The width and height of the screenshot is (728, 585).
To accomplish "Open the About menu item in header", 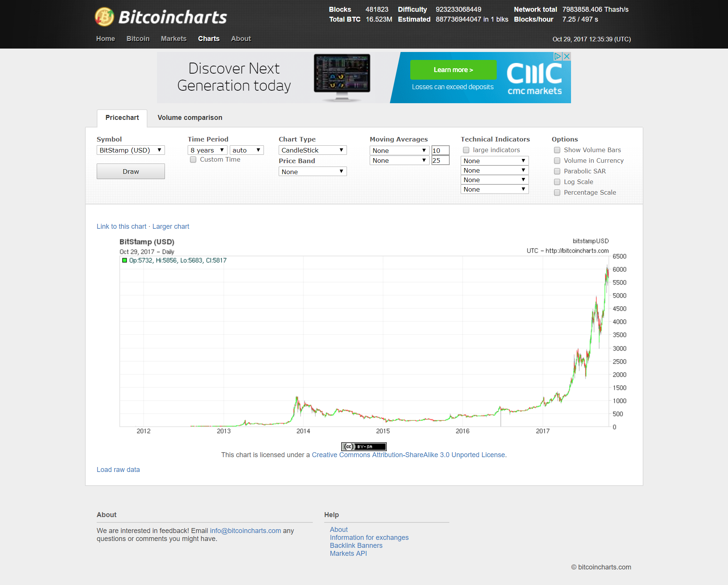I will click(241, 39).
